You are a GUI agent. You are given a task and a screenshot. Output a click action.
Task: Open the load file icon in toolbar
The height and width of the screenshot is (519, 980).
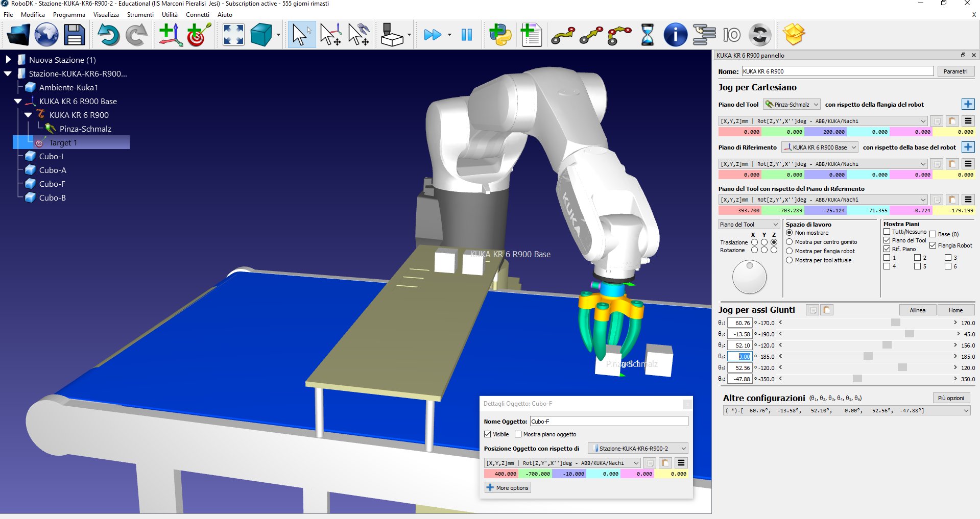pyautogui.click(x=18, y=35)
